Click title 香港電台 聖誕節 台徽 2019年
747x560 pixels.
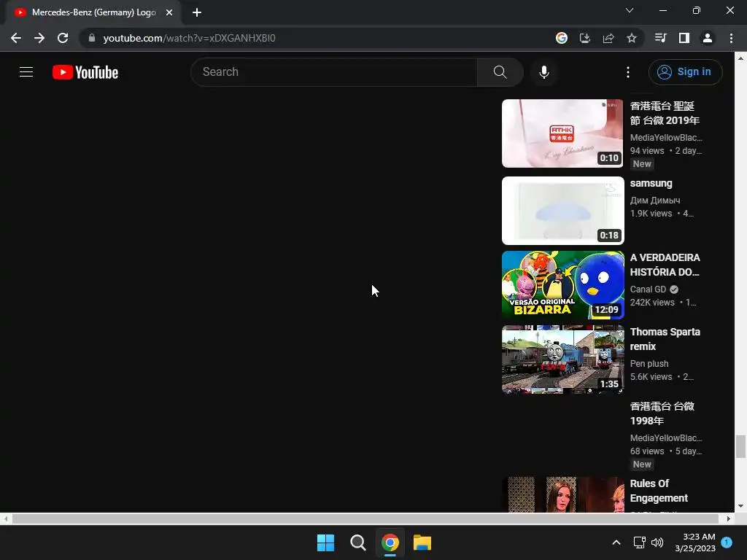pos(665,113)
